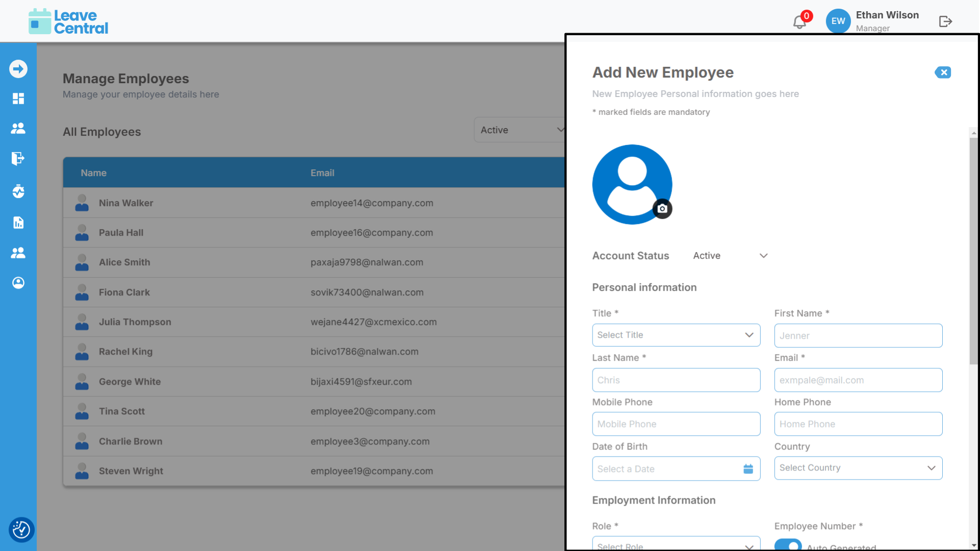Open the dashboard grid icon in sidebar

18,98
